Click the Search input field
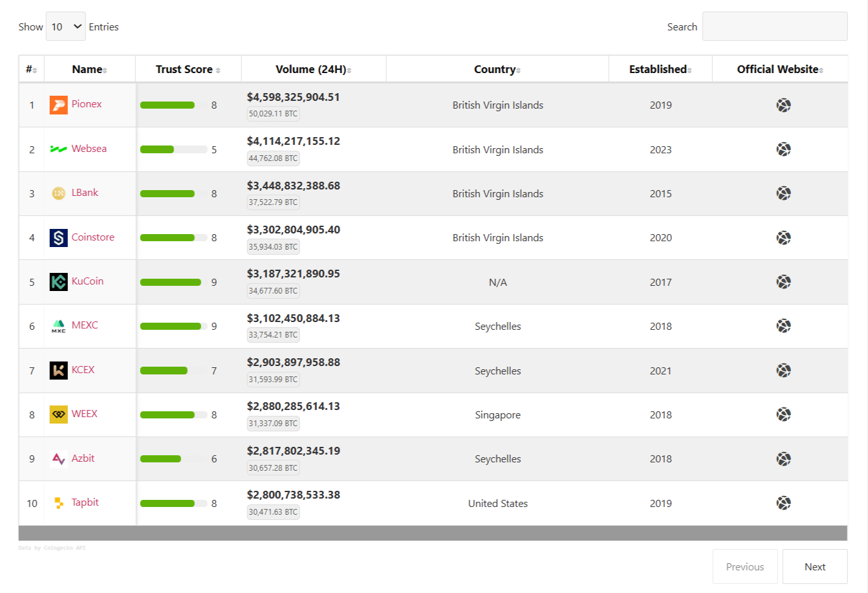The image size is (868, 593). (774, 27)
